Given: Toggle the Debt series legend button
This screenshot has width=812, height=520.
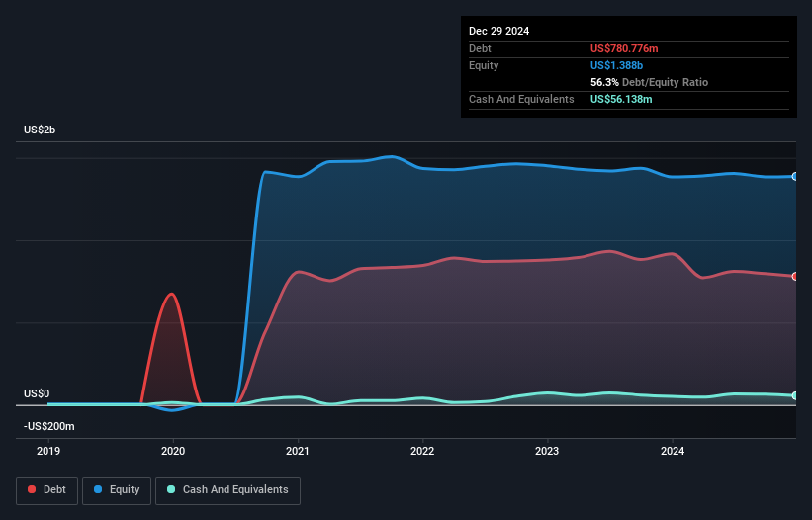Looking at the screenshot, I should pos(46,490).
